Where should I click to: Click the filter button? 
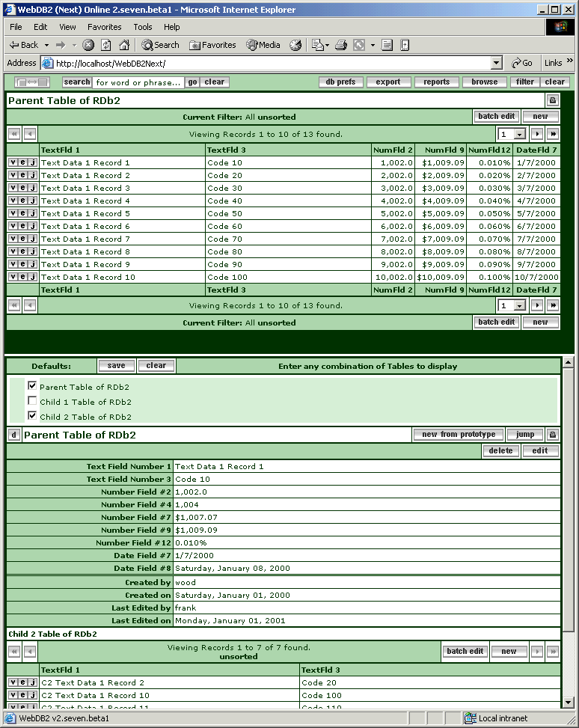[x=524, y=82]
